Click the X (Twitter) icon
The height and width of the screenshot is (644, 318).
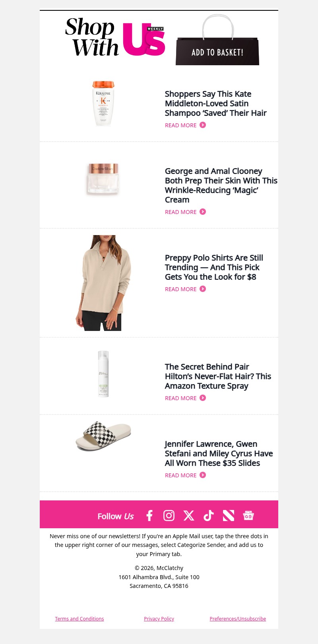[x=189, y=516]
